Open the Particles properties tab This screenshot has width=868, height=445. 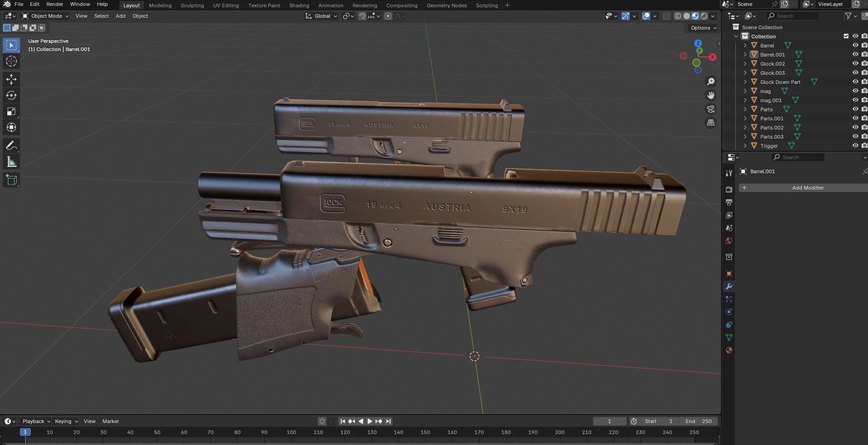tap(729, 299)
